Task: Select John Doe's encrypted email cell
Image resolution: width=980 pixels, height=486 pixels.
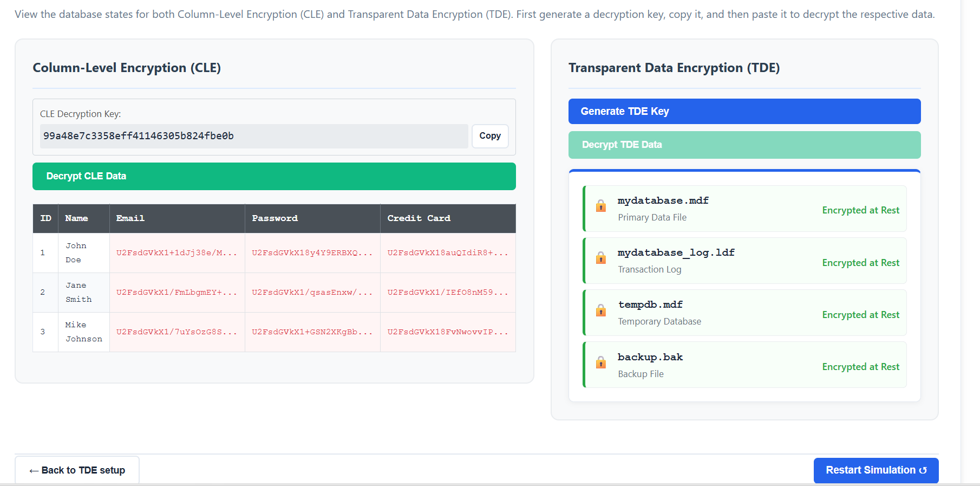Action: pos(177,253)
